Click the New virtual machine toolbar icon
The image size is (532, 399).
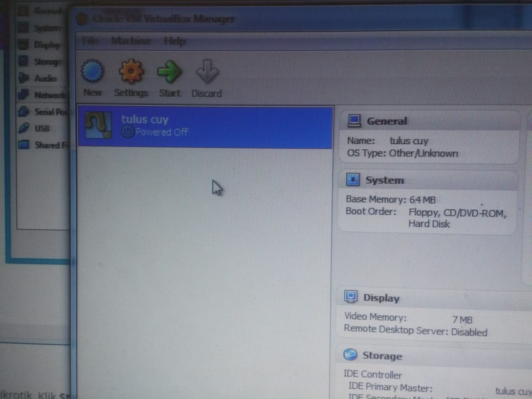[x=92, y=71]
